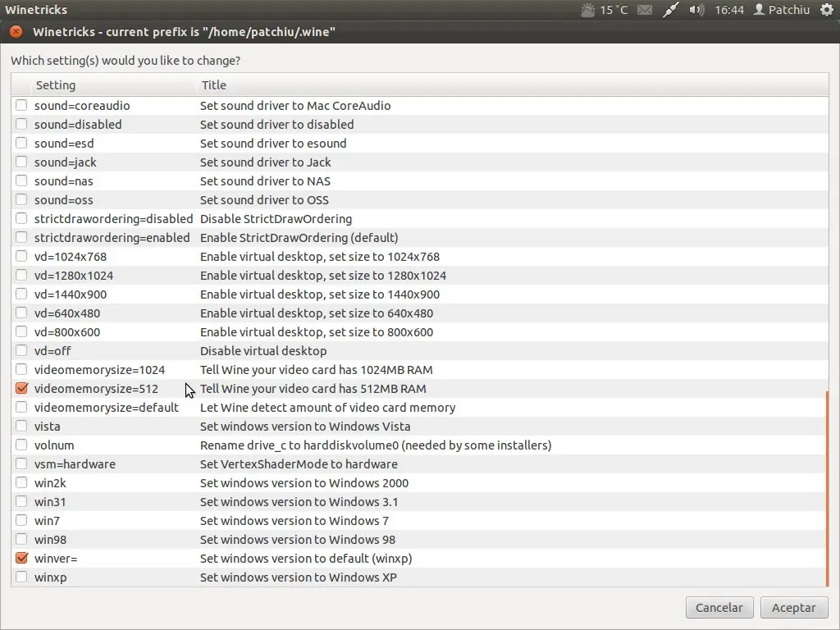
Task: Select 'Set sound driver to NAS' text
Action: (265, 181)
